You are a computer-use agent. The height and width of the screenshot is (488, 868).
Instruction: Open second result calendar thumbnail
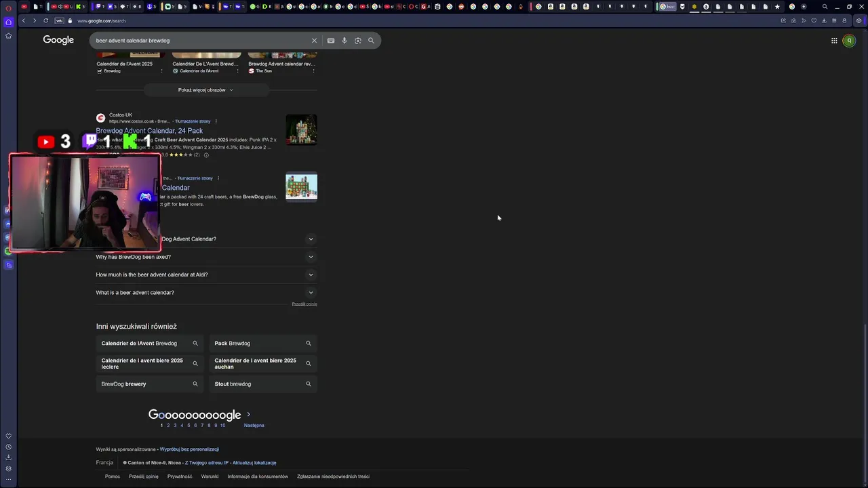(301, 187)
